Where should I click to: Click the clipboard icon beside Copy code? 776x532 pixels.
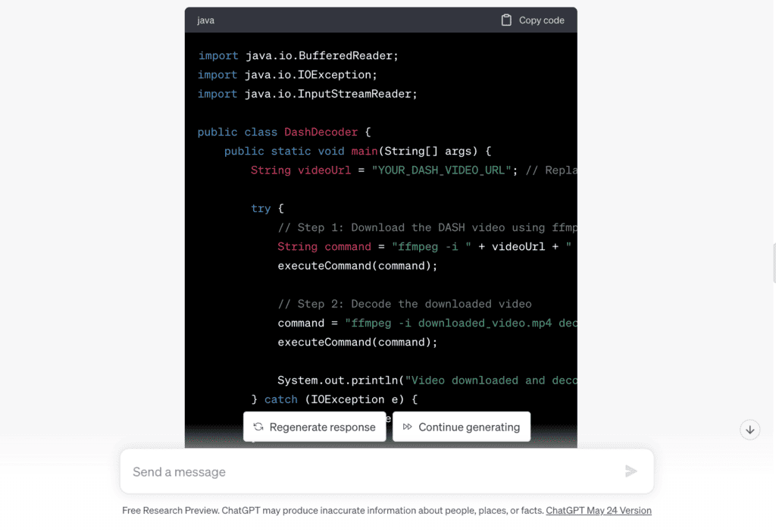(x=506, y=20)
